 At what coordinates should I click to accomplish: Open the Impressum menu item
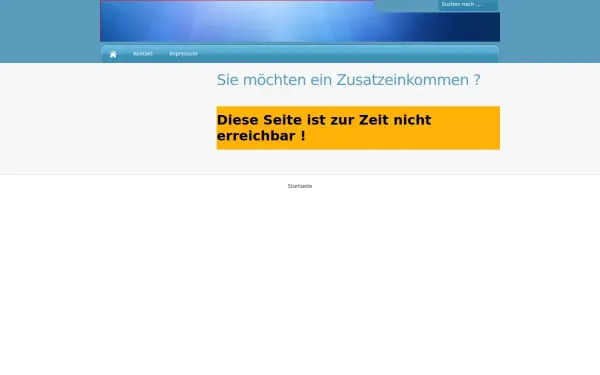pyautogui.click(x=183, y=54)
